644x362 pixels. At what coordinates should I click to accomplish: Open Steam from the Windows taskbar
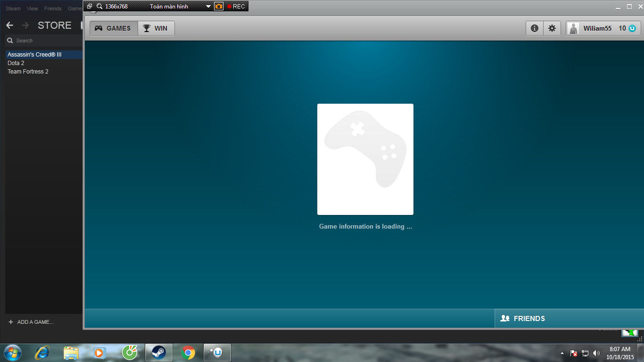[158, 352]
